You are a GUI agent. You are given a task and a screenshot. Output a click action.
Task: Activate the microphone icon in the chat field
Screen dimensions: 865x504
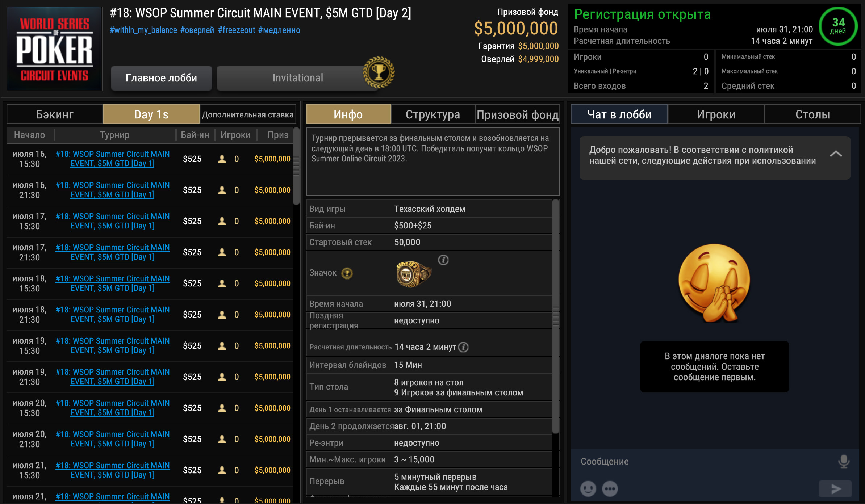coord(844,461)
